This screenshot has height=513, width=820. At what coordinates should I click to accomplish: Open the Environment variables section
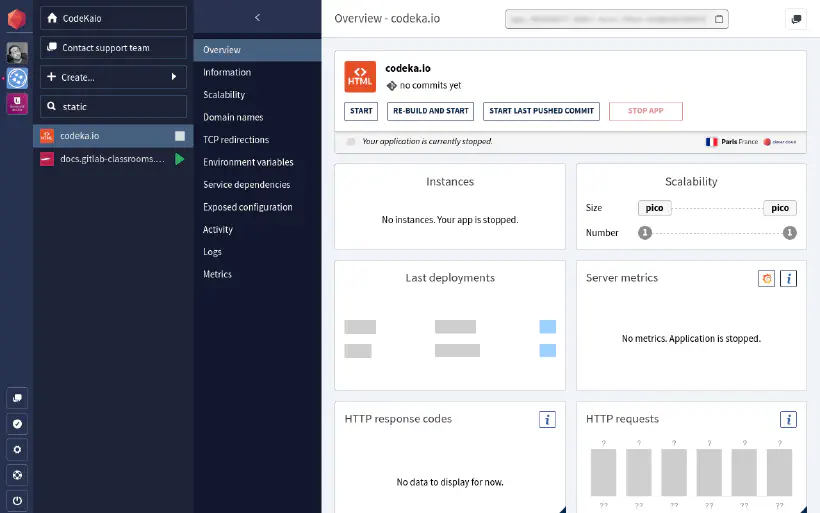[248, 162]
